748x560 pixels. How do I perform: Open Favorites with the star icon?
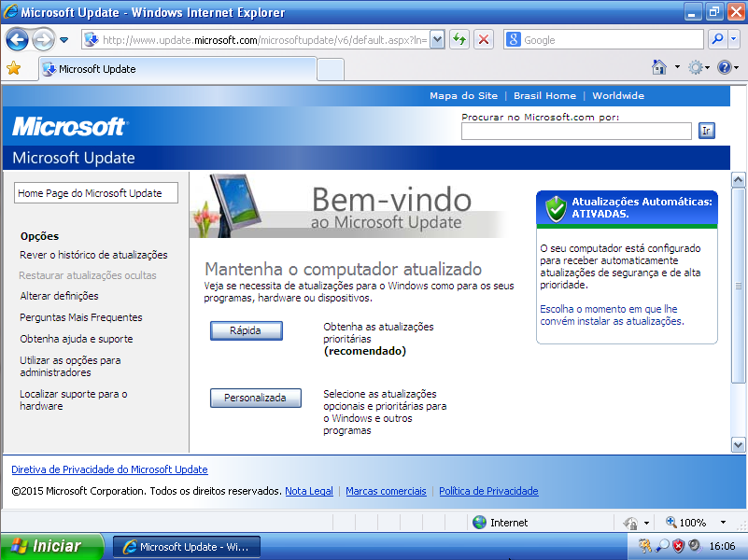coord(14,68)
